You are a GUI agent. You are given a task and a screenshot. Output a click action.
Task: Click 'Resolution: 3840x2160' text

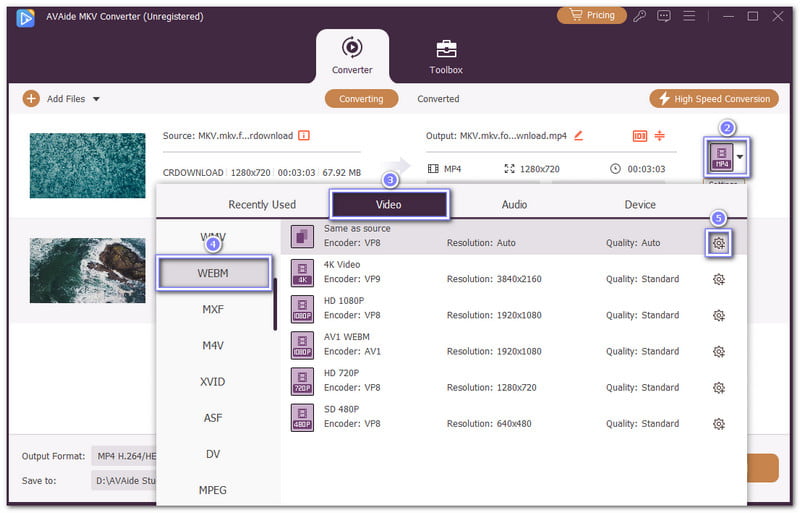pos(494,279)
